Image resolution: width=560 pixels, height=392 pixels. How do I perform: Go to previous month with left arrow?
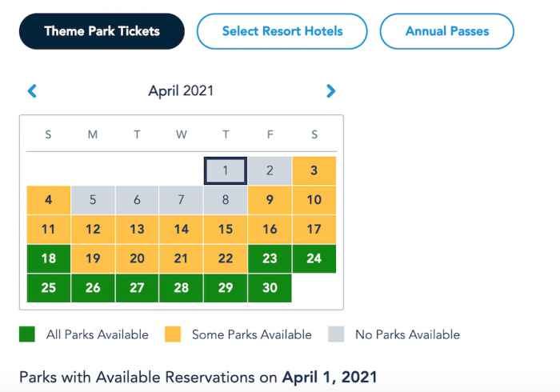[x=32, y=91]
